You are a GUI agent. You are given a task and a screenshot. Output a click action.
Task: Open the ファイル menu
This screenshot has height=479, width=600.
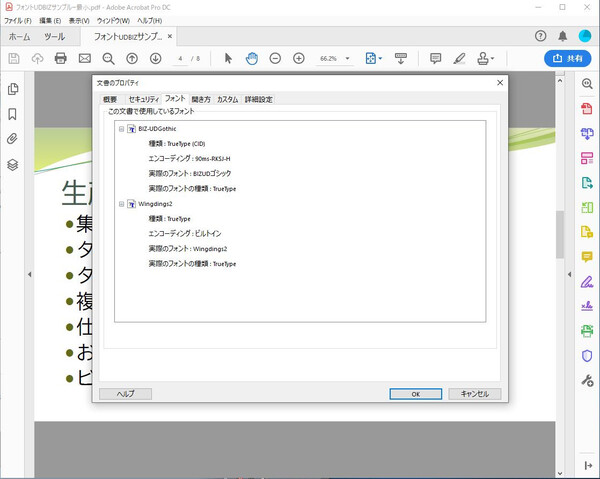17,20
